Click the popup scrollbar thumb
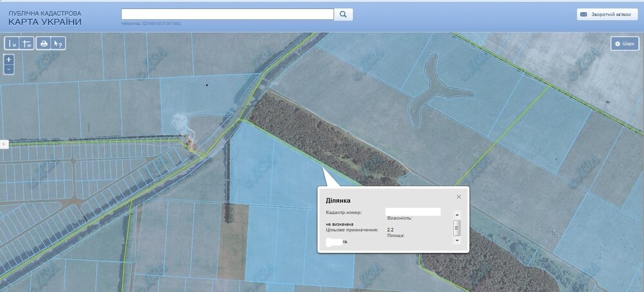The height and width of the screenshot is (292, 644). (457, 227)
